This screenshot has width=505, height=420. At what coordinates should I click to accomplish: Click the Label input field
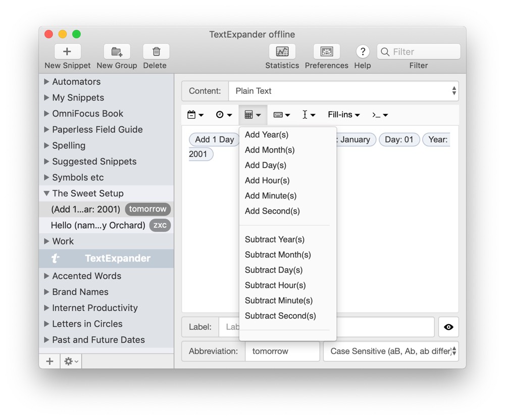tap(327, 327)
